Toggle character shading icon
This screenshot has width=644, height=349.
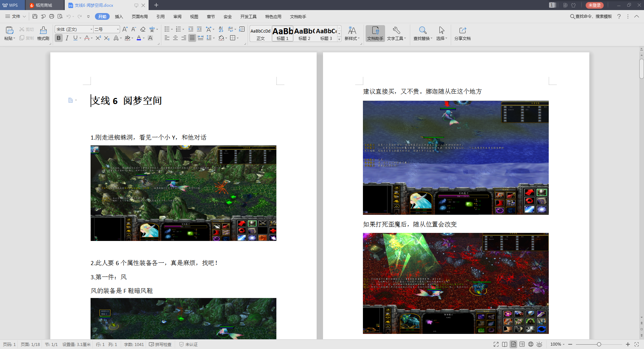click(x=150, y=38)
